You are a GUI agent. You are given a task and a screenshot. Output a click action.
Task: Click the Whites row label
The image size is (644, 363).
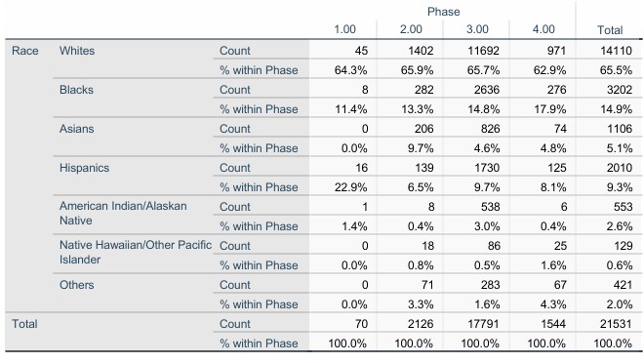[77, 51]
